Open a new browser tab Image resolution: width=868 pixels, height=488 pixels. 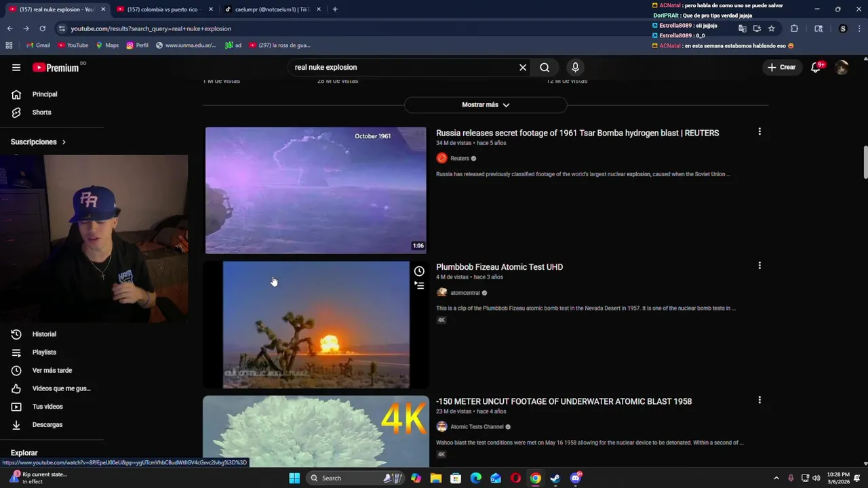[x=335, y=9]
